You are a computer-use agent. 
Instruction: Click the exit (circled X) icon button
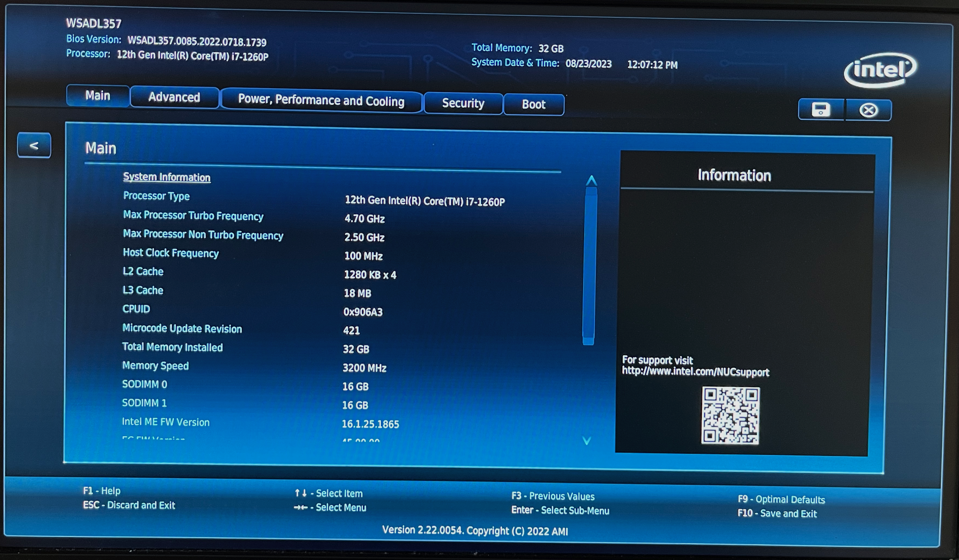pyautogui.click(x=868, y=110)
